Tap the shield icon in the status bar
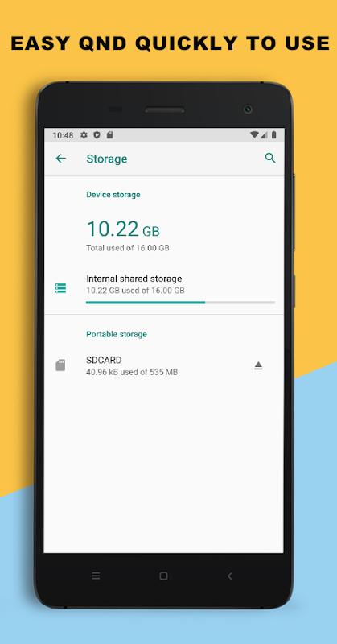 [97, 134]
